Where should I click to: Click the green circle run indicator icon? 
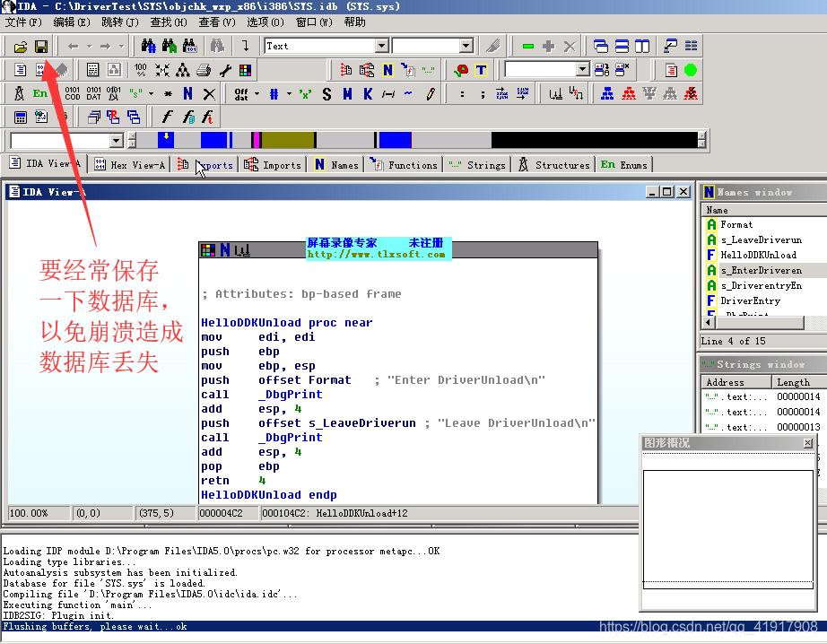691,70
